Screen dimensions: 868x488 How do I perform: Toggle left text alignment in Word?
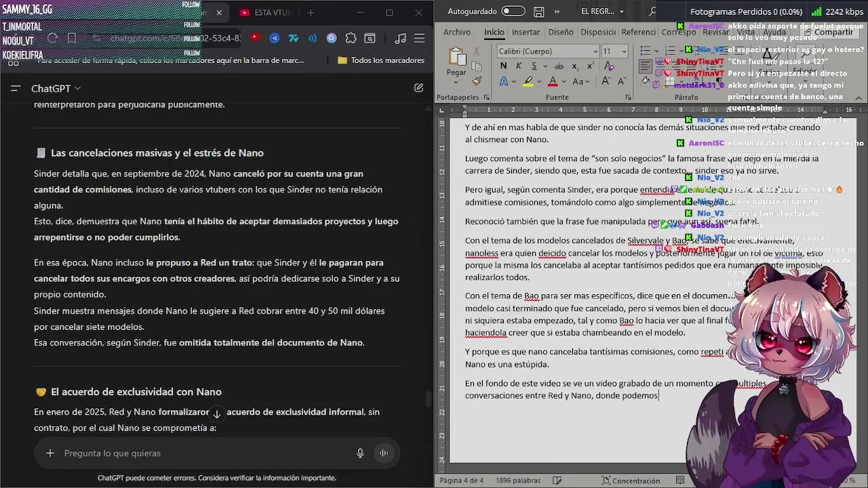point(645,66)
